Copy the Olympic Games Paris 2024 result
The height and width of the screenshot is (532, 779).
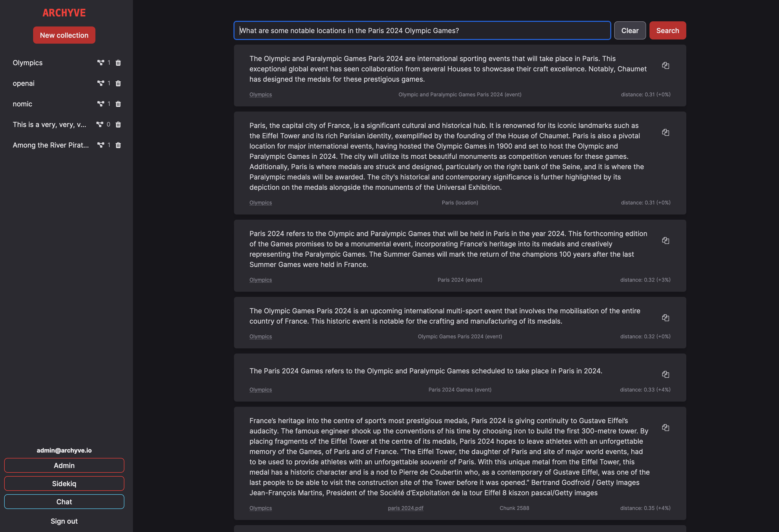[665, 318]
